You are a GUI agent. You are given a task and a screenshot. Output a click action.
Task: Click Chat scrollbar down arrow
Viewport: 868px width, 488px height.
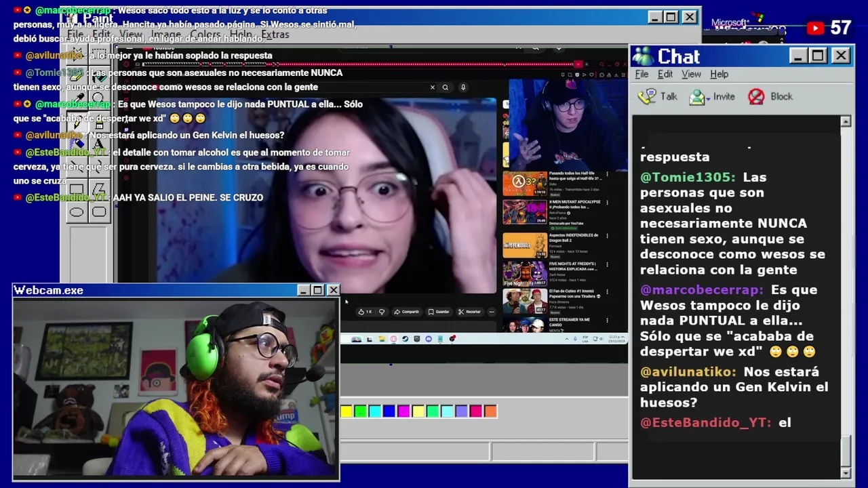[846, 472]
